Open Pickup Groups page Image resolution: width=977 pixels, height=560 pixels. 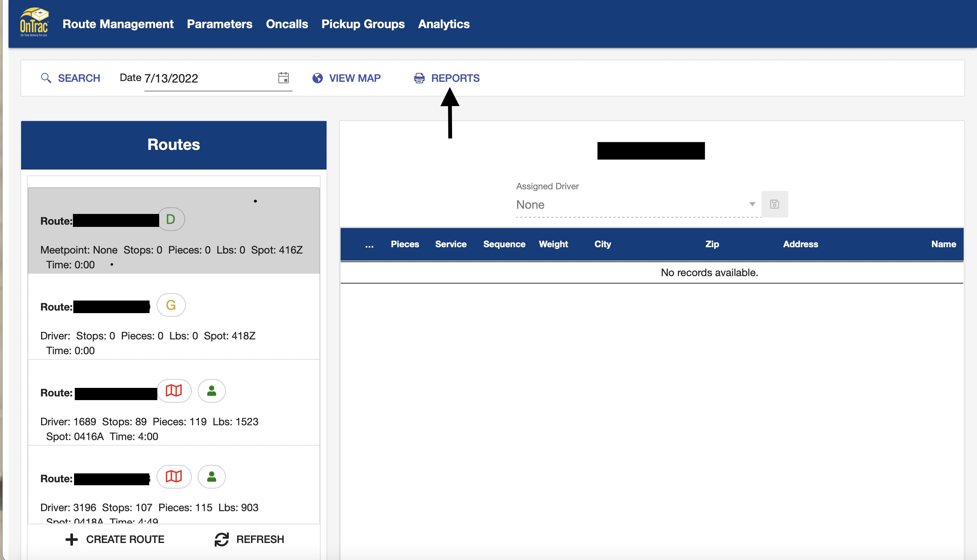(363, 24)
